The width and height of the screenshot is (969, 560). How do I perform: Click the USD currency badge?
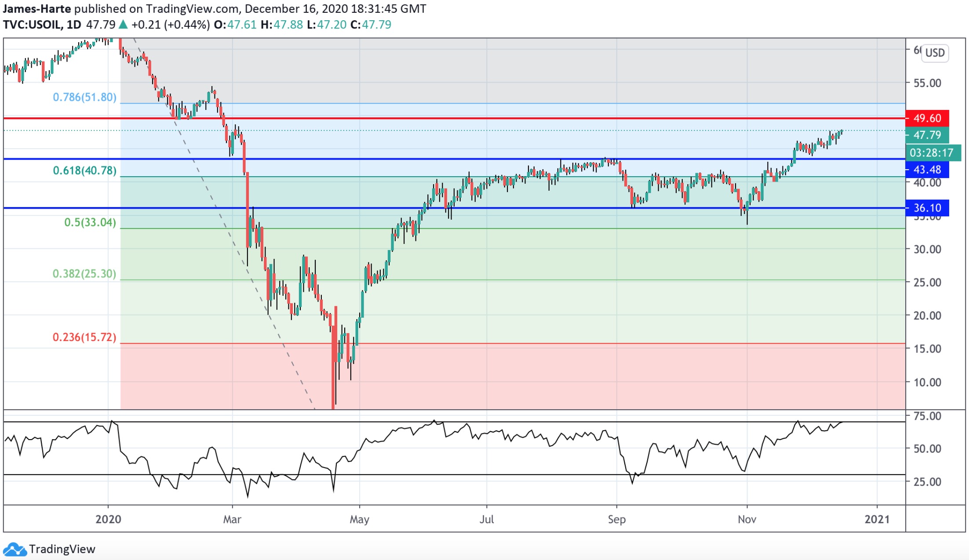[935, 53]
